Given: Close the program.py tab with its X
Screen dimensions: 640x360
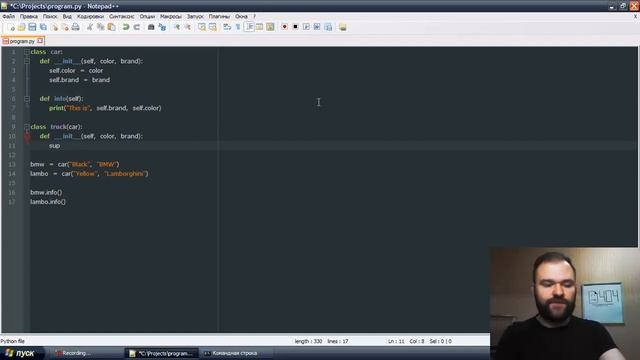Looking at the screenshot, I should [40, 41].
